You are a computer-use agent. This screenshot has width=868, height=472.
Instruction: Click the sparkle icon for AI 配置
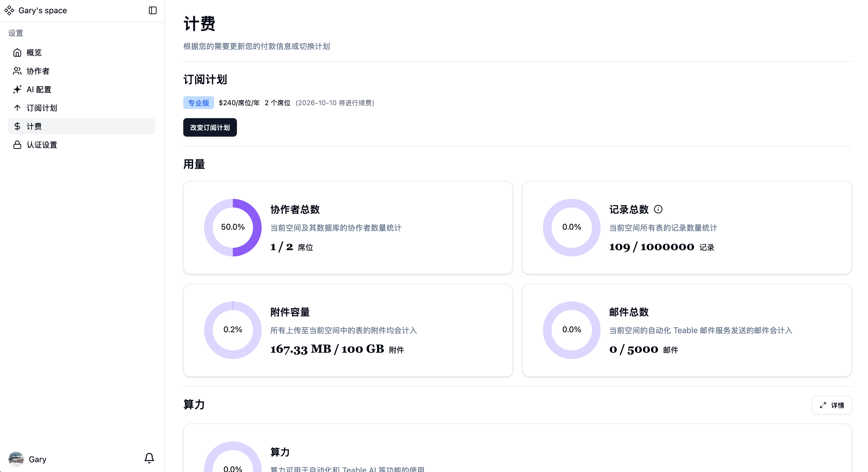pos(17,89)
